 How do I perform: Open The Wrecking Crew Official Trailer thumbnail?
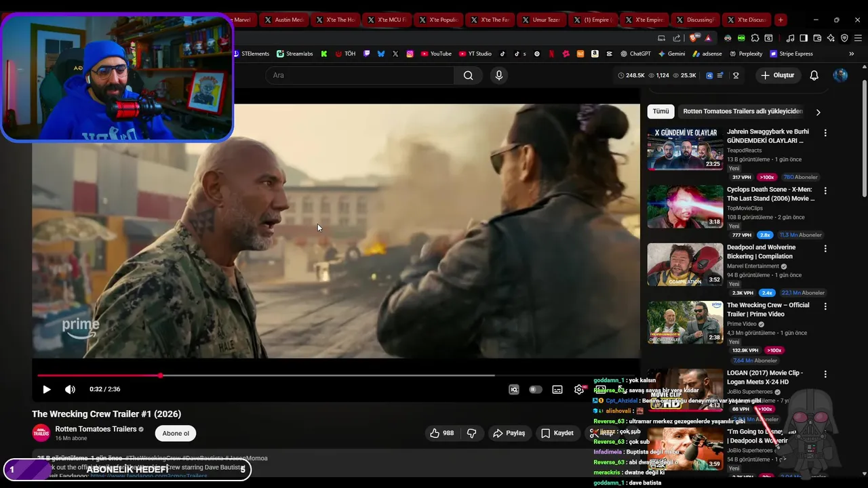[x=685, y=323]
